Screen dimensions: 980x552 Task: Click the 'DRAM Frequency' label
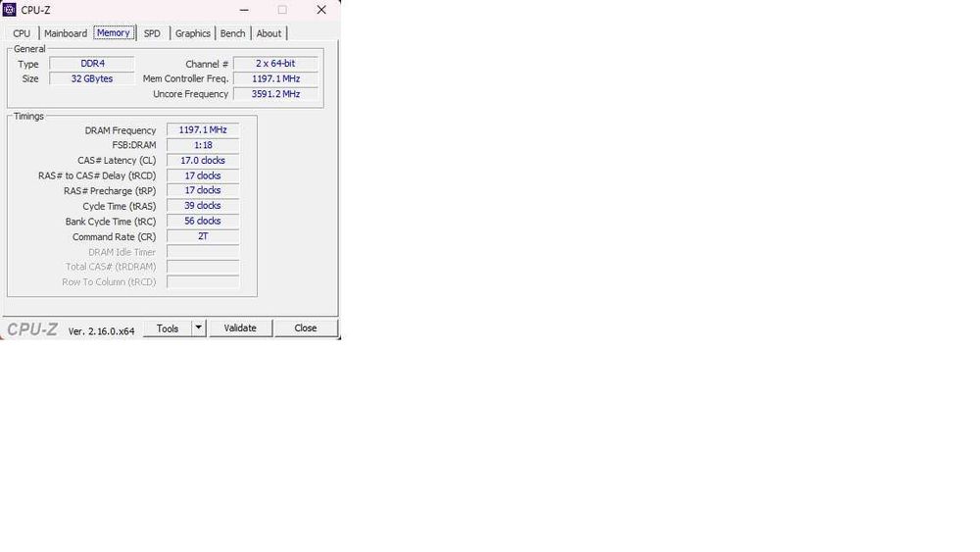(x=121, y=130)
